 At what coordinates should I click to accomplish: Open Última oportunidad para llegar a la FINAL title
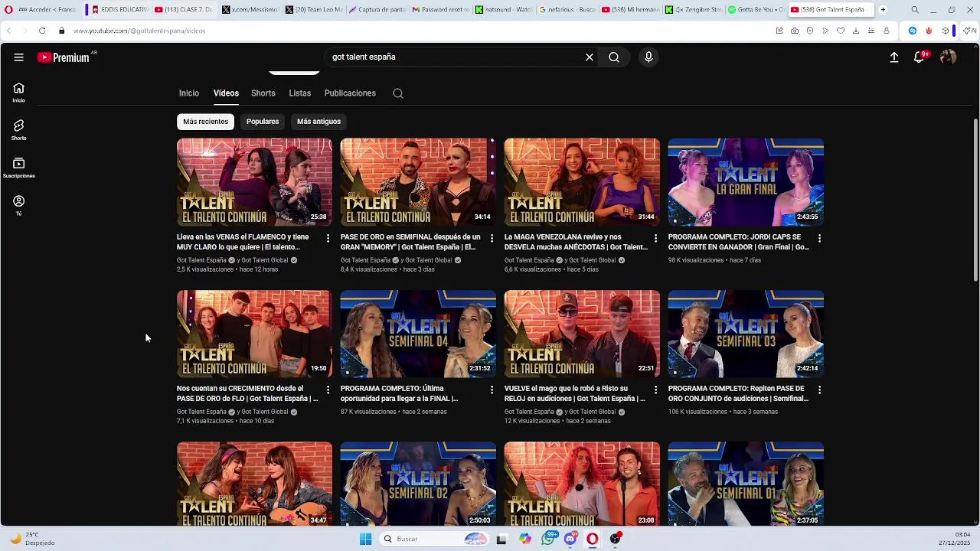(x=400, y=393)
